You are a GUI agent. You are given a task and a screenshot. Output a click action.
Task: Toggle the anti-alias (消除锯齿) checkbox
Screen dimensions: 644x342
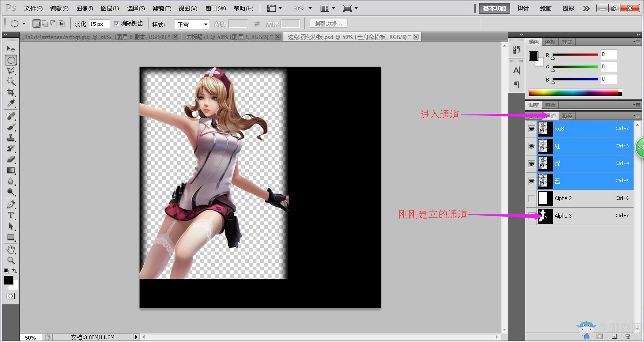[x=117, y=24]
